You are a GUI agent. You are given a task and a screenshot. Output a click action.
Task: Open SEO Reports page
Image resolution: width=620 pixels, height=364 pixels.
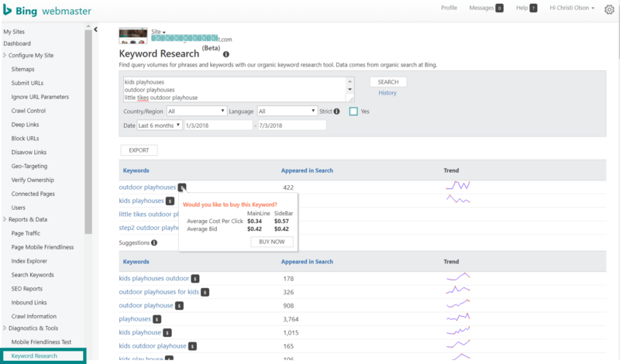(27, 289)
